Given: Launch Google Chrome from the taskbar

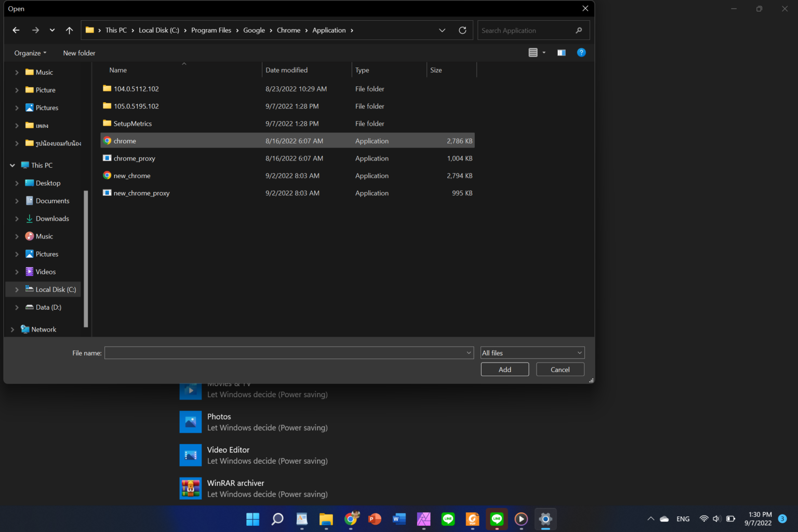Looking at the screenshot, I should point(351,519).
